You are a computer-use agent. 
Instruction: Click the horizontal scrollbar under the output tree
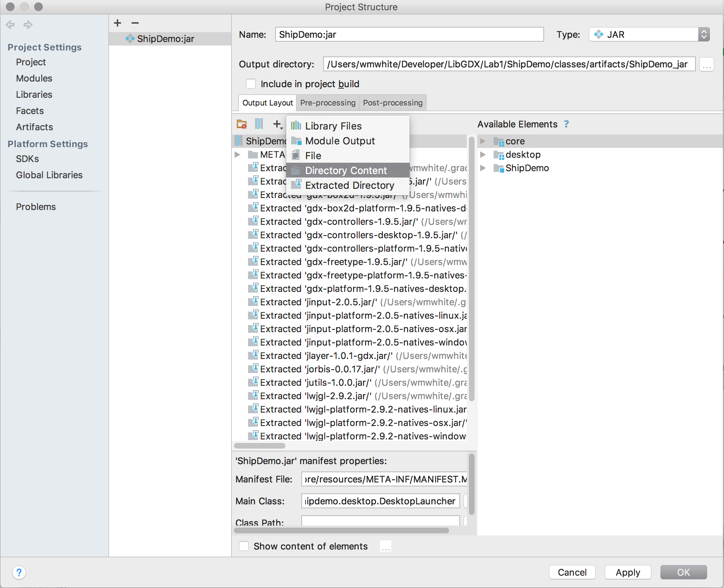(x=259, y=445)
